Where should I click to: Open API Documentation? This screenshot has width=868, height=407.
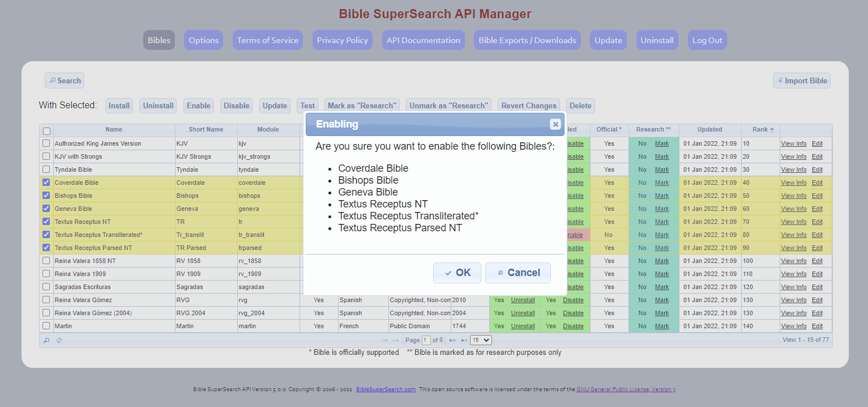coord(424,40)
